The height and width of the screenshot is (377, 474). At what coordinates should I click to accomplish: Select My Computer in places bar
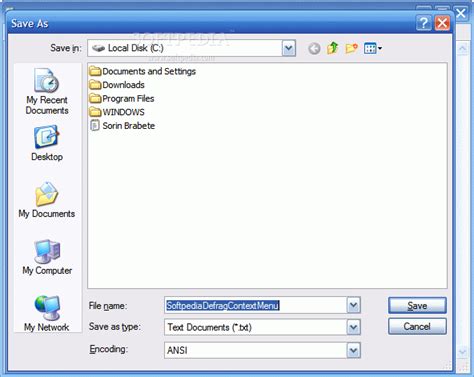pyautogui.click(x=47, y=257)
